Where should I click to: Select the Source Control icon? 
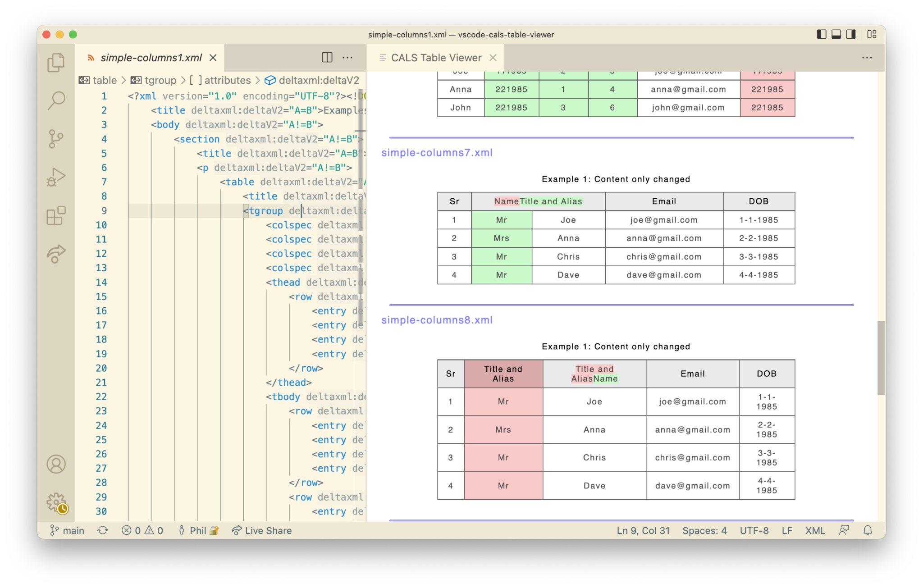click(x=56, y=139)
